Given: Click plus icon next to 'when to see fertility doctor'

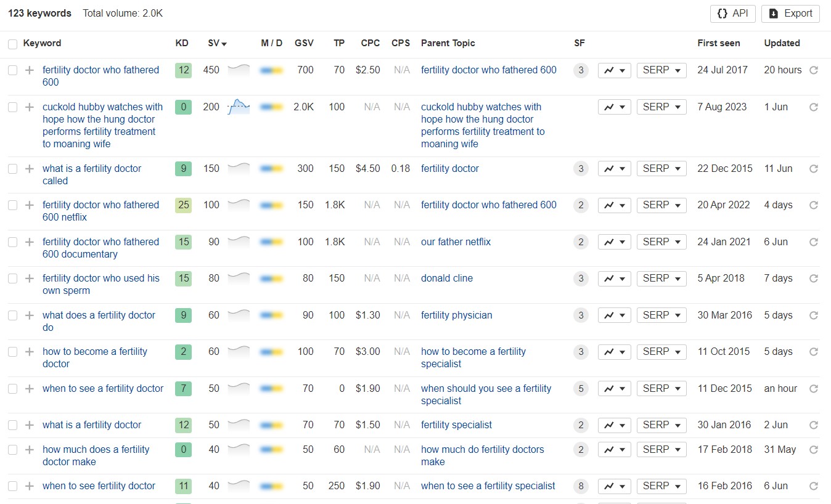Looking at the screenshot, I should pyautogui.click(x=29, y=486).
